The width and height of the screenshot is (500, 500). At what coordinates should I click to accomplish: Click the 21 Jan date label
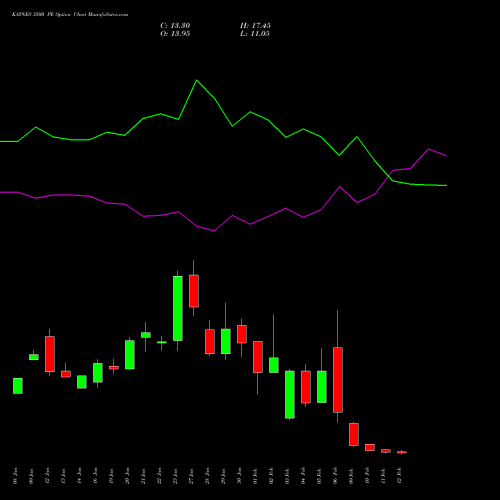[x=144, y=476]
